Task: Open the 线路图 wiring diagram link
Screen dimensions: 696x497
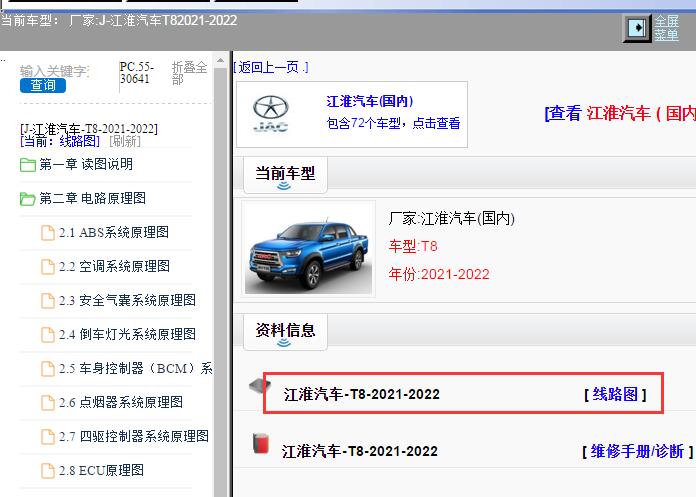Action: click(x=615, y=394)
